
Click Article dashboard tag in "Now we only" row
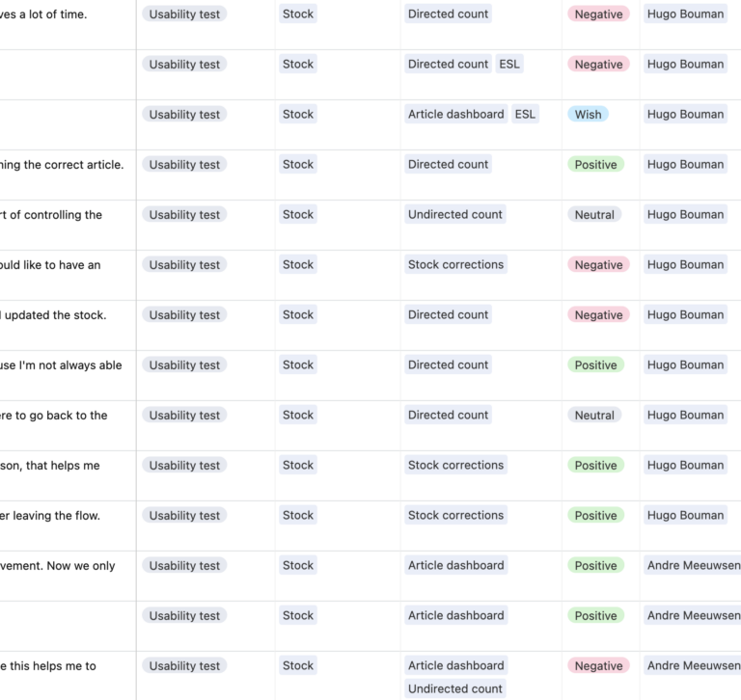[455, 566]
